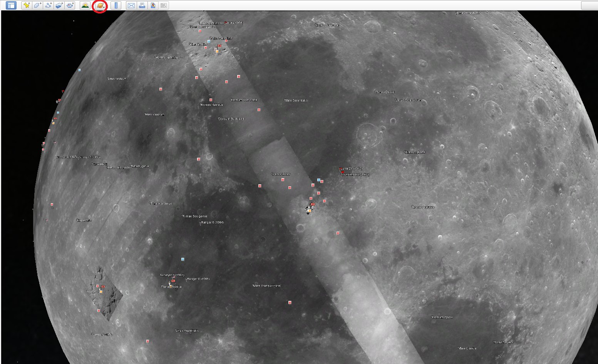598x364 pixels.
Task: Toggle the sidebar panel button
Action: (11, 5)
